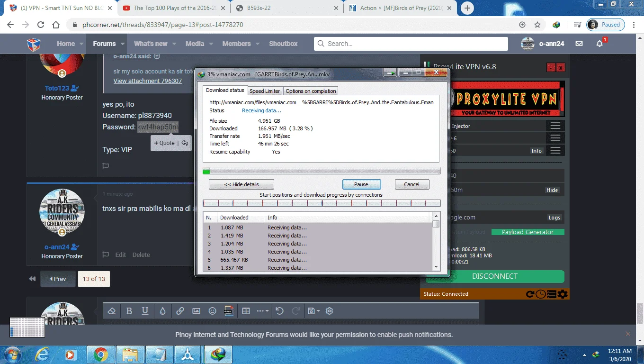Select the Download status tab
This screenshot has height=364, width=644.
point(225,90)
